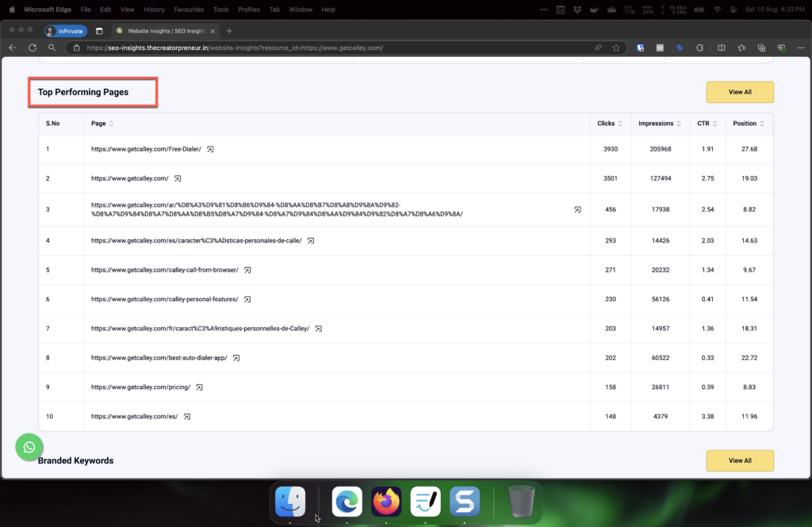Select the CTR value 3.38
Viewport: 812px width, 527px height.
[707, 417]
